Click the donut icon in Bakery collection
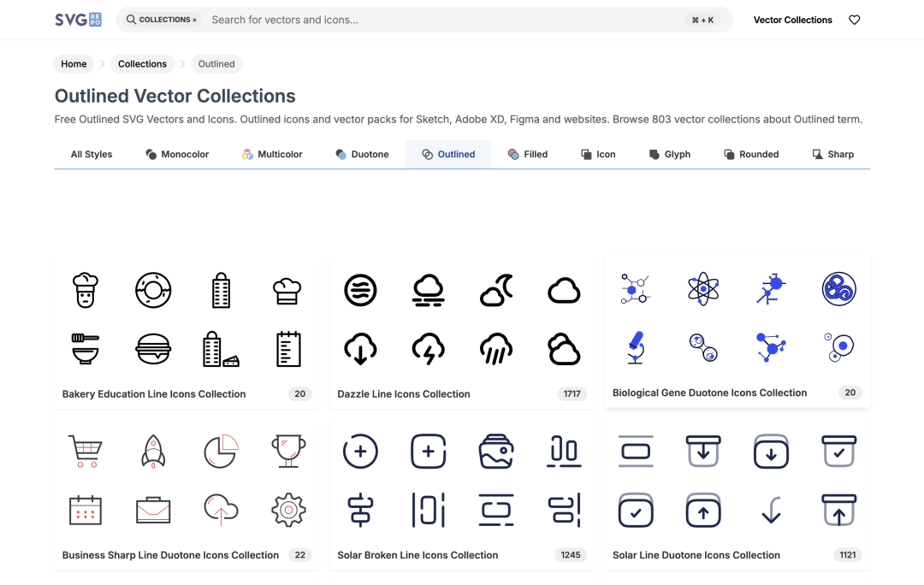This screenshot has height=585, width=924. [153, 290]
